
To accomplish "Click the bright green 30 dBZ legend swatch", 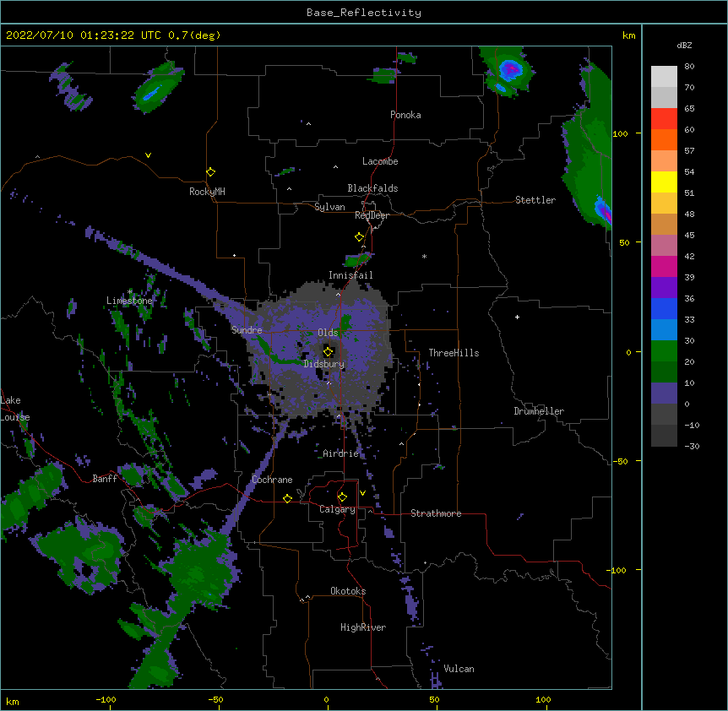I will pos(664,351).
